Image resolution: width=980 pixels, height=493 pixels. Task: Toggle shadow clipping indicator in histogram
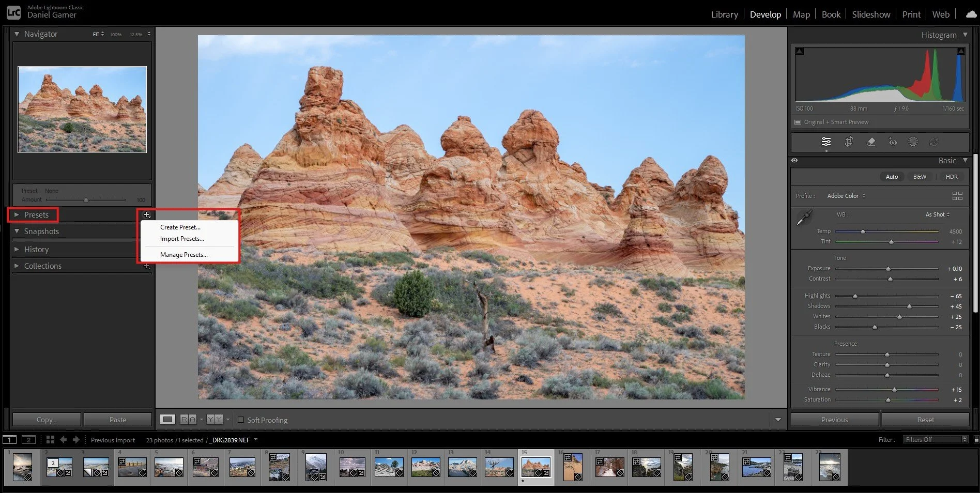click(x=800, y=51)
